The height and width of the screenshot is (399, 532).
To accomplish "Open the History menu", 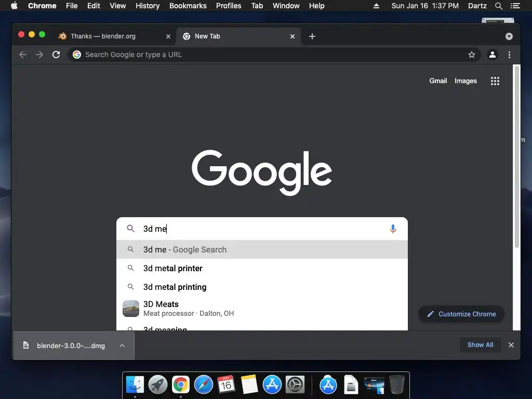I will (148, 6).
